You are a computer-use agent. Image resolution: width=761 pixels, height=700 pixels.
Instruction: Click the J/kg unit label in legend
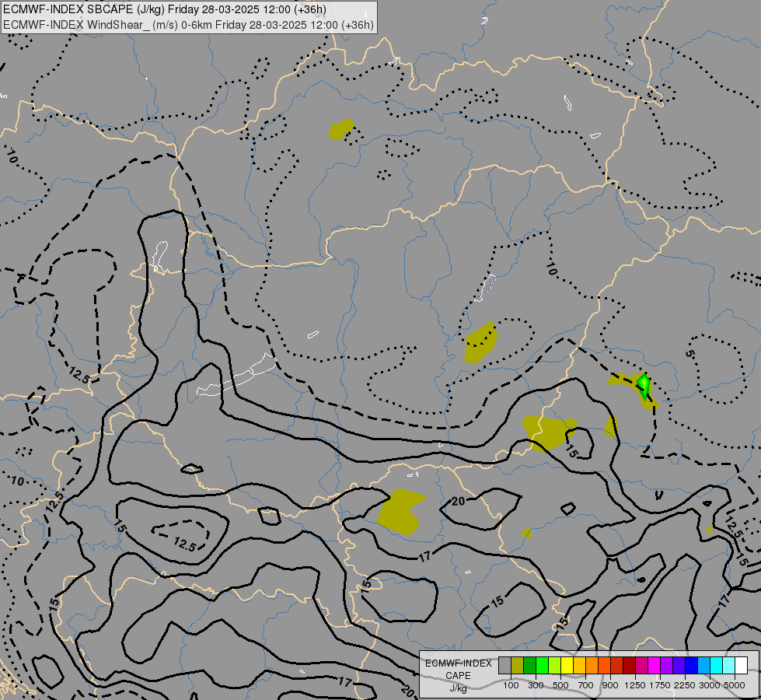458,688
